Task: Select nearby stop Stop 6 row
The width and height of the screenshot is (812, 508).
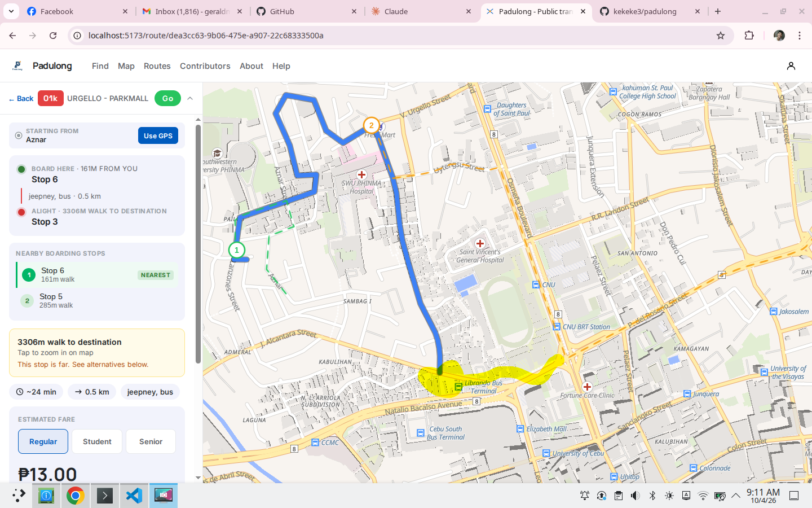Action: [97, 275]
